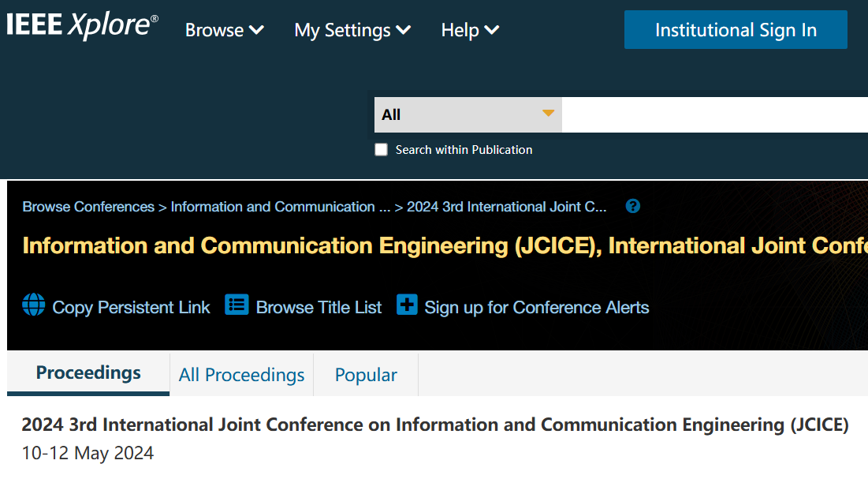Click the list icon for title list
This screenshot has height=479, width=868.
click(237, 305)
